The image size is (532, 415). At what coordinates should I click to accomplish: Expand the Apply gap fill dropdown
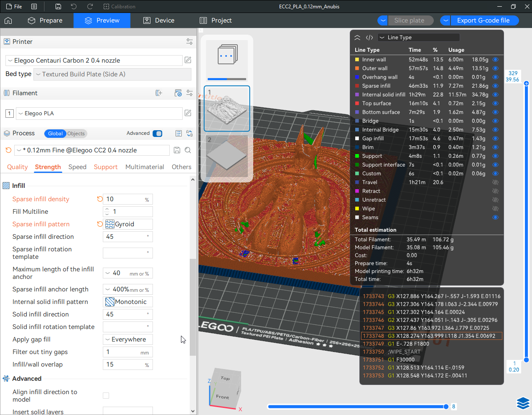click(128, 339)
